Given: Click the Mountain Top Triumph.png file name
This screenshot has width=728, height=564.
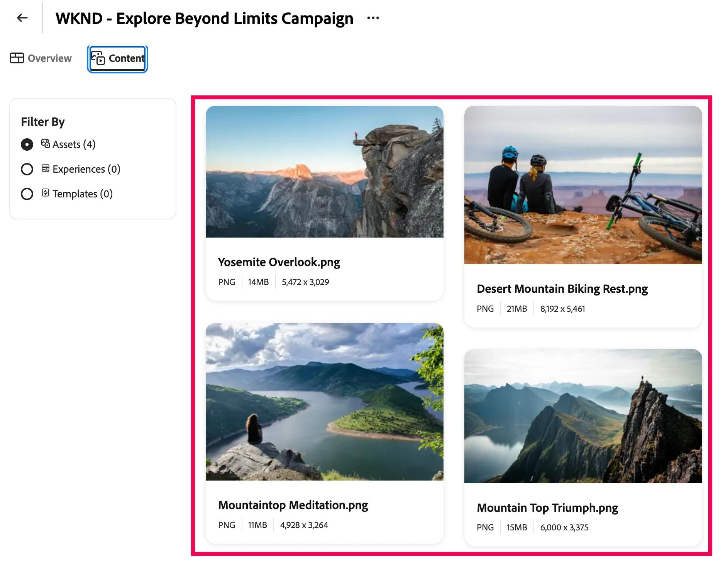Looking at the screenshot, I should [548, 508].
